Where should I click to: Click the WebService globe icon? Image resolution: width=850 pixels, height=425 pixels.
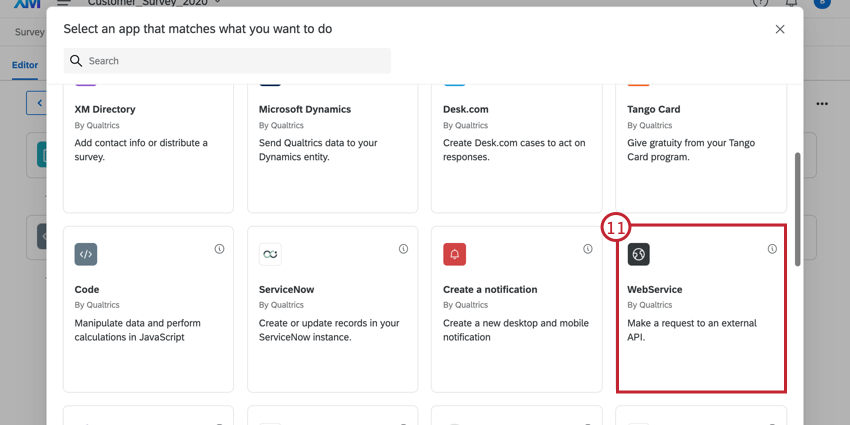(638, 255)
